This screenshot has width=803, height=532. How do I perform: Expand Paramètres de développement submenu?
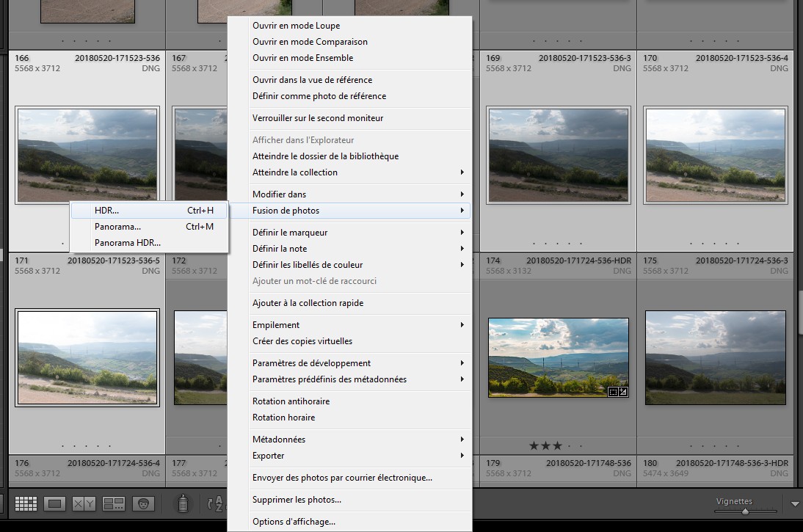pos(349,363)
